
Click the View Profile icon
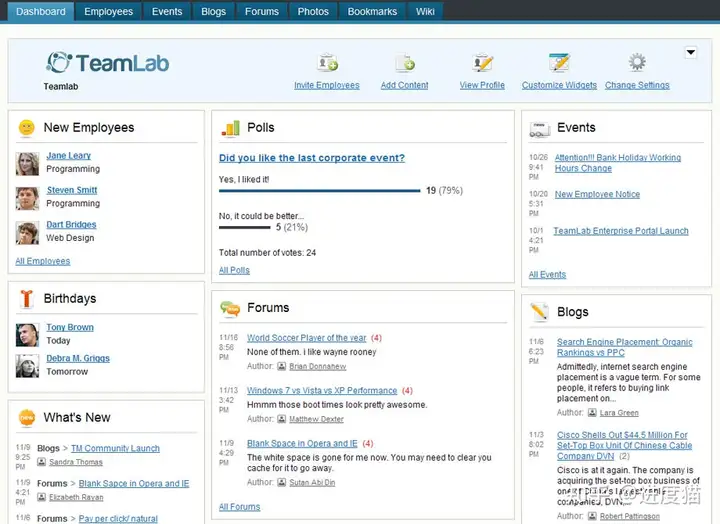[483, 62]
